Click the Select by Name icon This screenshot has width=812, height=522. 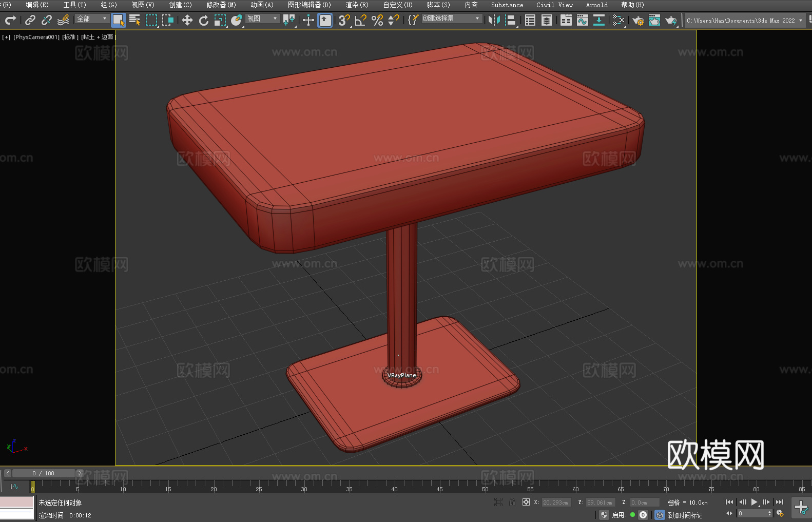pos(134,20)
